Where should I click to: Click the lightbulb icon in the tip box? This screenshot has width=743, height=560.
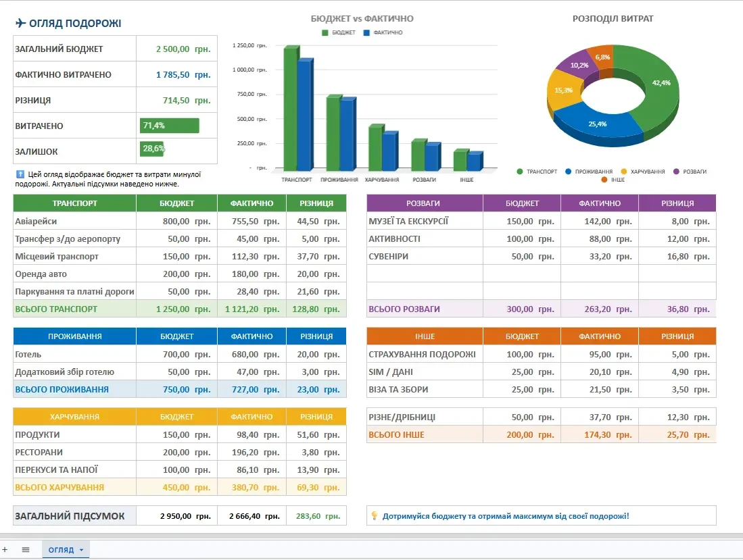(375, 515)
